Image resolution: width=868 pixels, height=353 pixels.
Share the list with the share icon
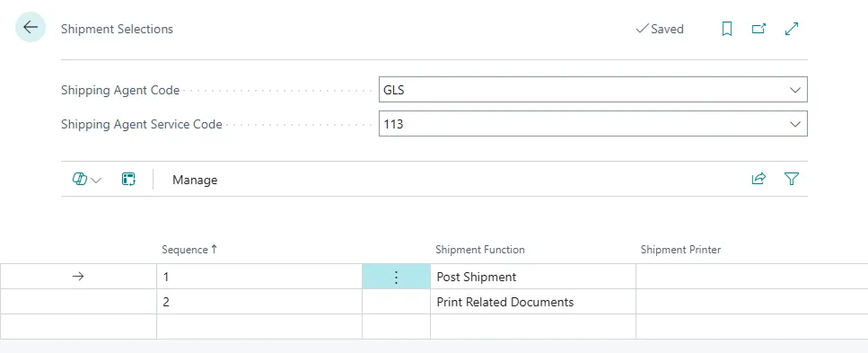coord(758,179)
